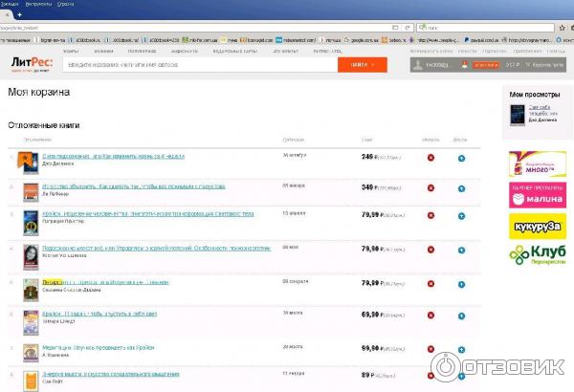Click the blue icon in the 79,99 Патриция Мэнстер row
The width and height of the screenshot is (574, 392).
[462, 220]
